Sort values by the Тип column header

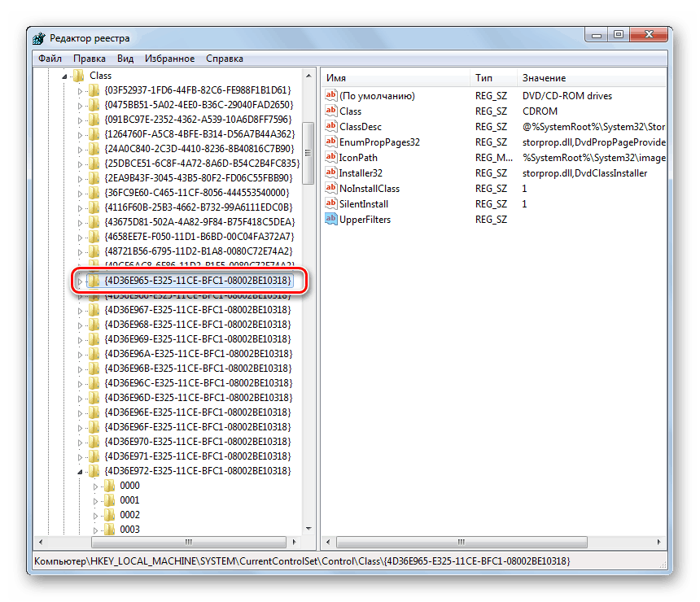tap(493, 77)
